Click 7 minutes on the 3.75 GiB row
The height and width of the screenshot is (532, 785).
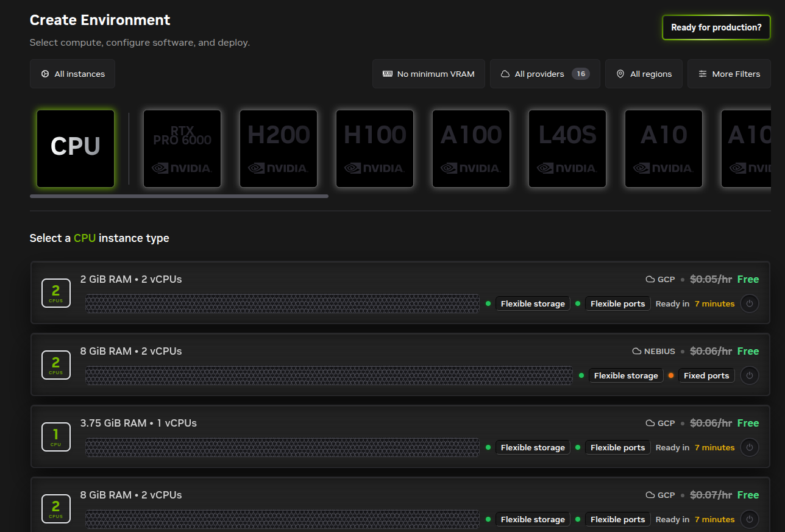(714, 447)
